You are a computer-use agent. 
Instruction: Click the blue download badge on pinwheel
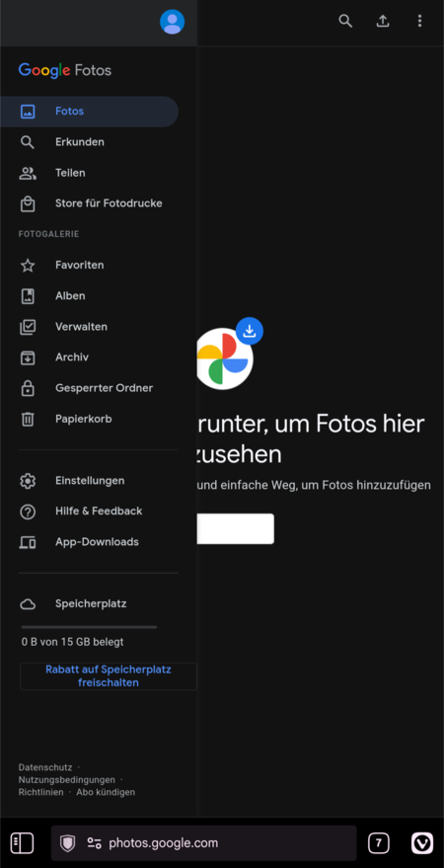pos(250,331)
